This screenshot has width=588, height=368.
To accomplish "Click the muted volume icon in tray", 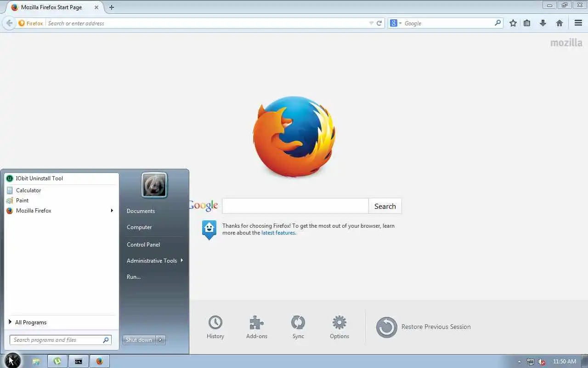I will coord(542,362).
